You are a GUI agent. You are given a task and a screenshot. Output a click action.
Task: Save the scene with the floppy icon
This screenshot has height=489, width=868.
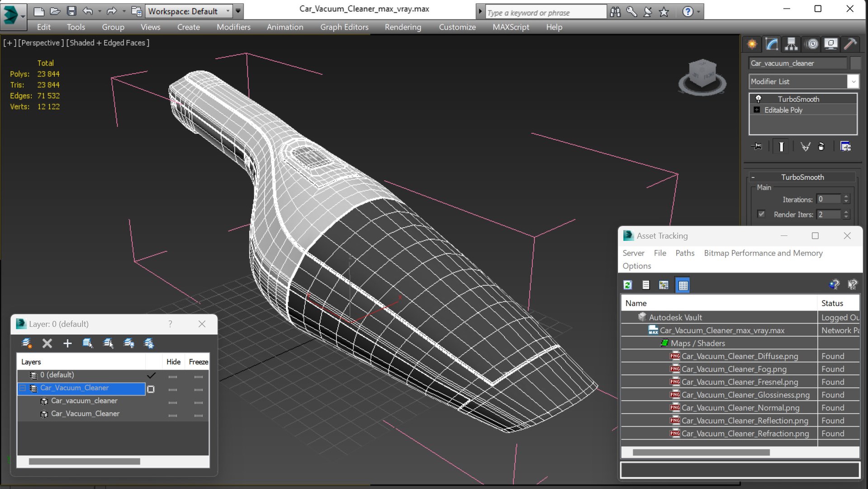tap(71, 11)
